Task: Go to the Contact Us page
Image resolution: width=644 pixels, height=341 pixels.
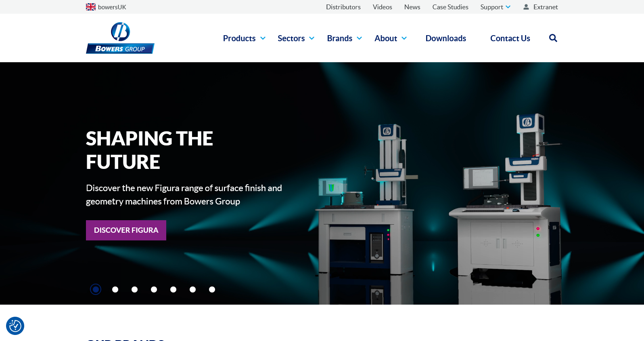Action: [510, 38]
